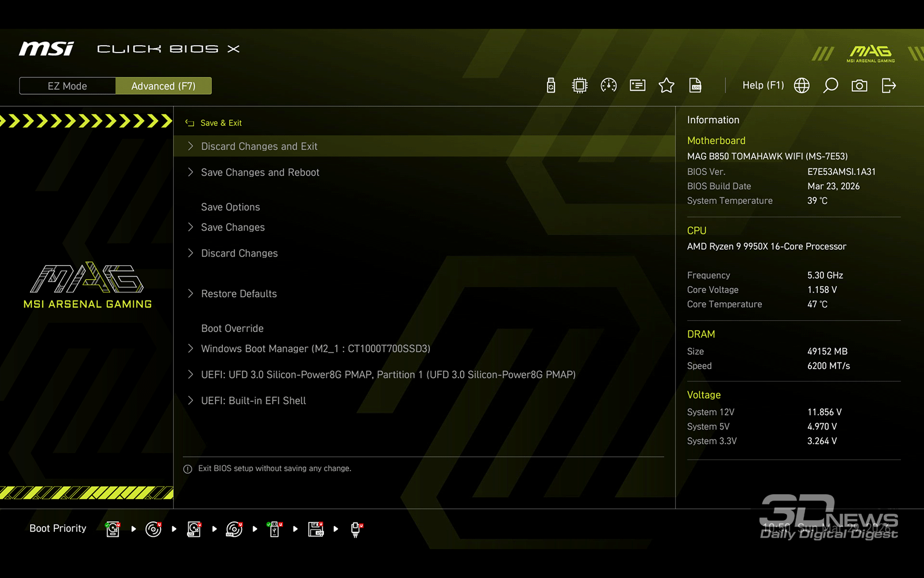Screen dimensions: 924x578
Task: Select the network boot device icon
Action: pos(356,529)
